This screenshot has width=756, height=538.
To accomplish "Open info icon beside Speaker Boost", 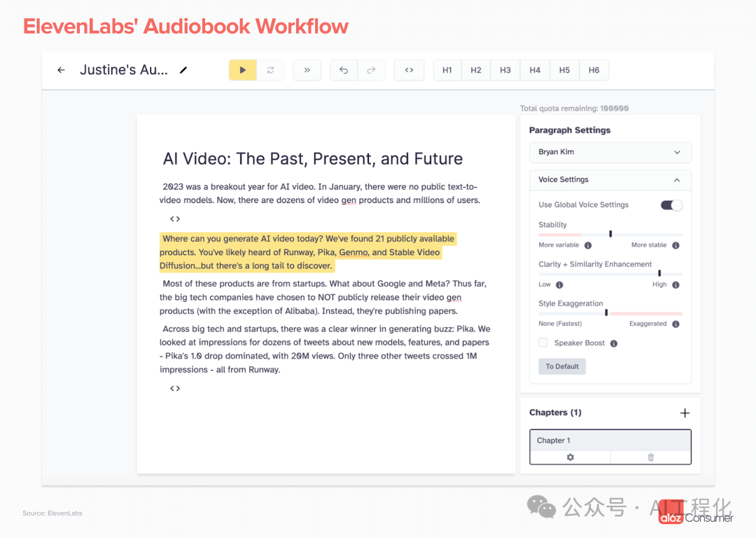I will click(x=614, y=343).
